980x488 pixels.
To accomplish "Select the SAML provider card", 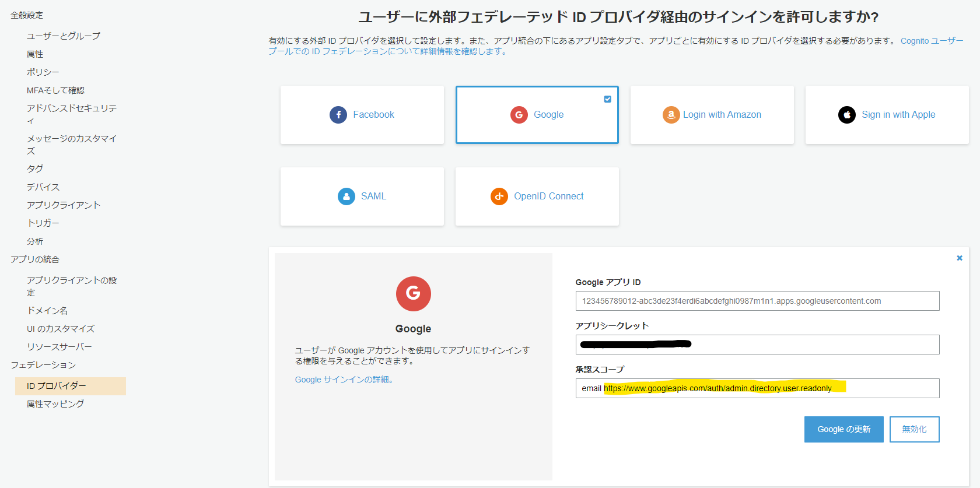I will pyautogui.click(x=362, y=196).
